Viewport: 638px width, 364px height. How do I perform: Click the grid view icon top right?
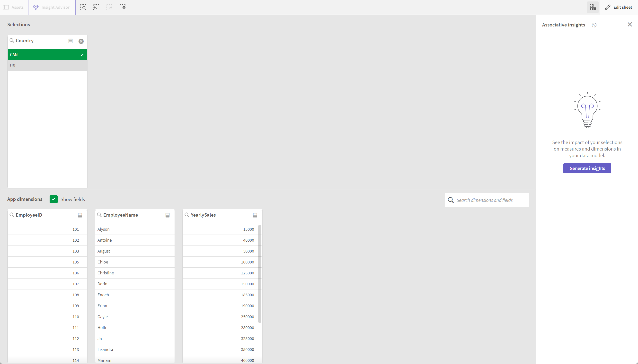click(x=593, y=8)
